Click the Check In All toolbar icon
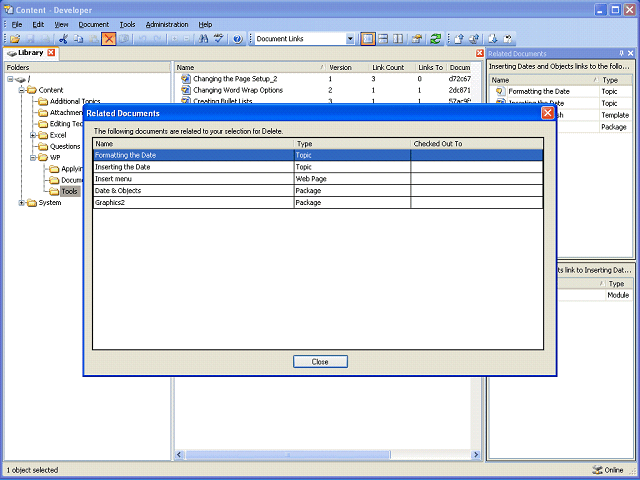 (474, 39)
